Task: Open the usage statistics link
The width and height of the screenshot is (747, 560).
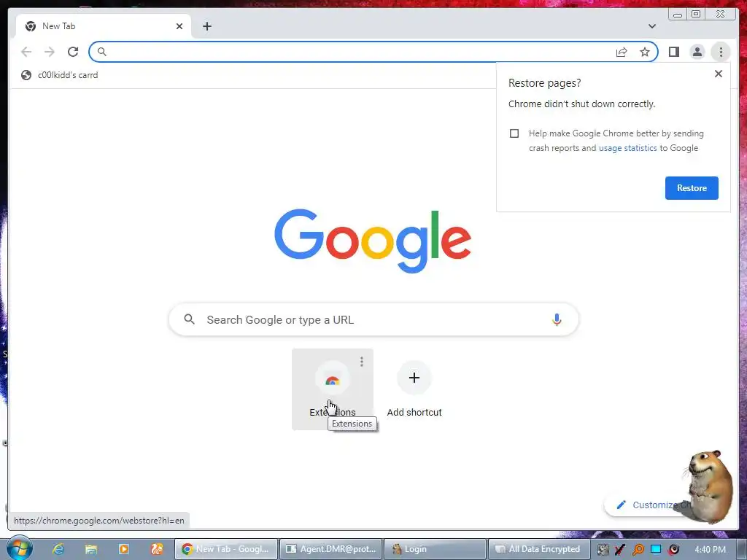Action: coord(627,148)
